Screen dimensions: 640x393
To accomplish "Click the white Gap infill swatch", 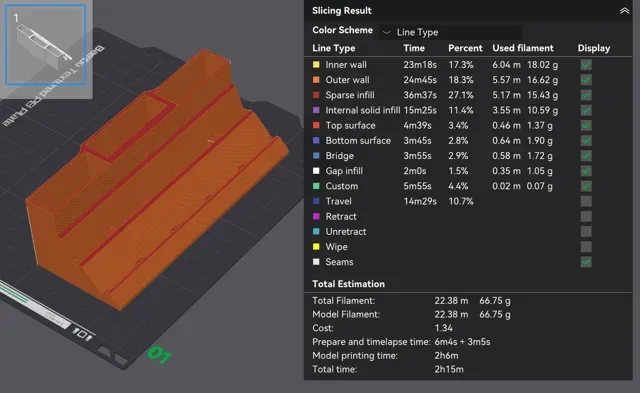I will click(x=316, y=171).
